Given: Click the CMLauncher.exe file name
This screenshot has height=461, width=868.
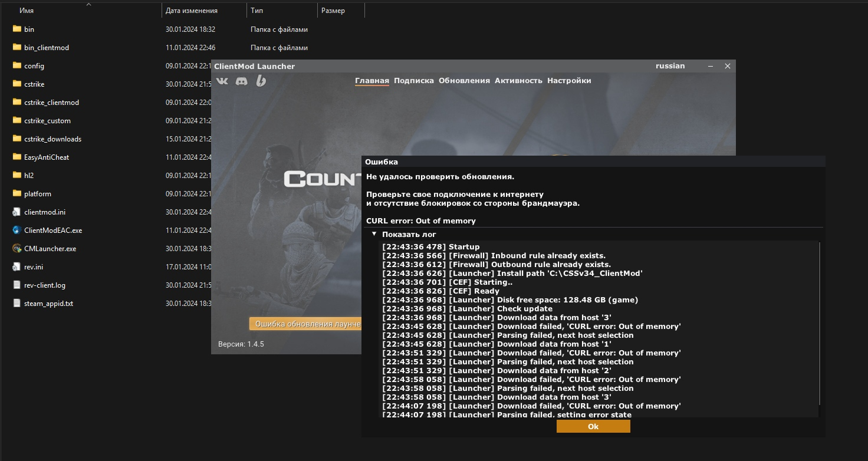Looking at the screenshot, I should tap(50, 249).
